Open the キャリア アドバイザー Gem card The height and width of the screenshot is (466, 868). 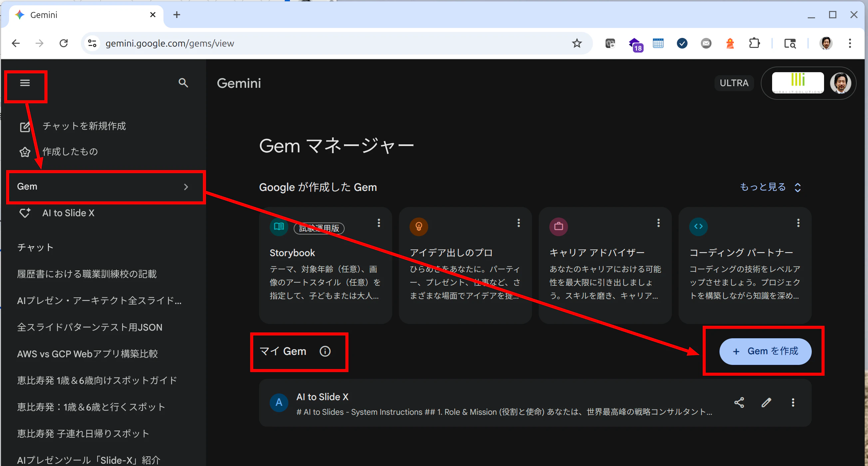pos(605,265)
